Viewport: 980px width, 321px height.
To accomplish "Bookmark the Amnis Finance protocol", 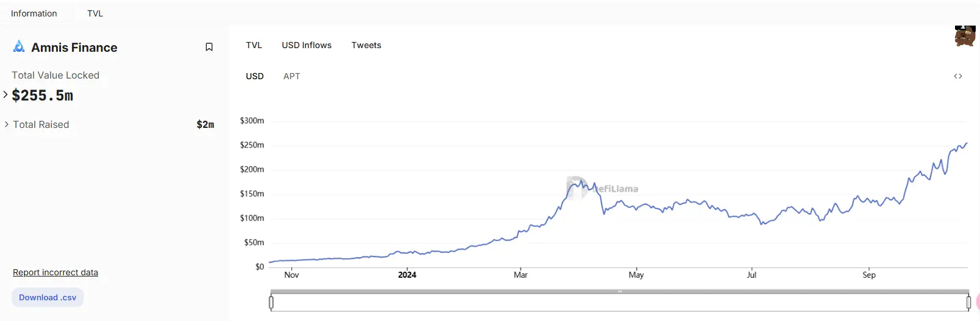I will point(209,47).
